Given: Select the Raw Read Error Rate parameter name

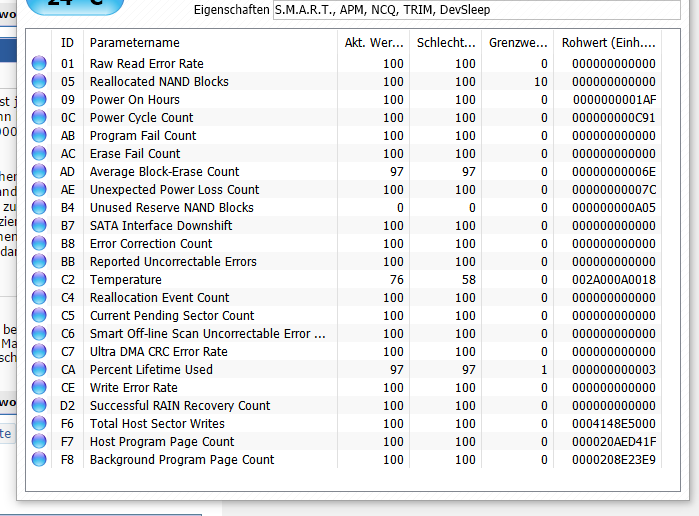Looking at the screenshot, I should 147,64.
